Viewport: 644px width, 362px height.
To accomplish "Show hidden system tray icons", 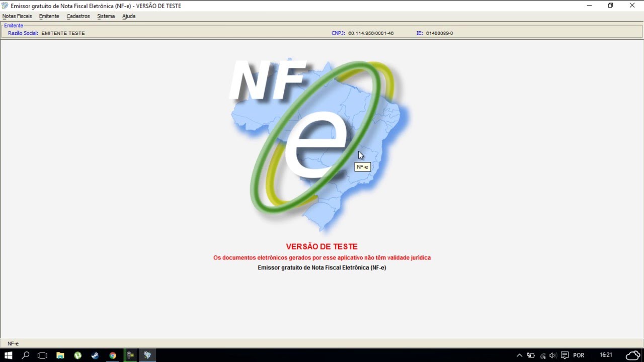I will coord(520,355).
